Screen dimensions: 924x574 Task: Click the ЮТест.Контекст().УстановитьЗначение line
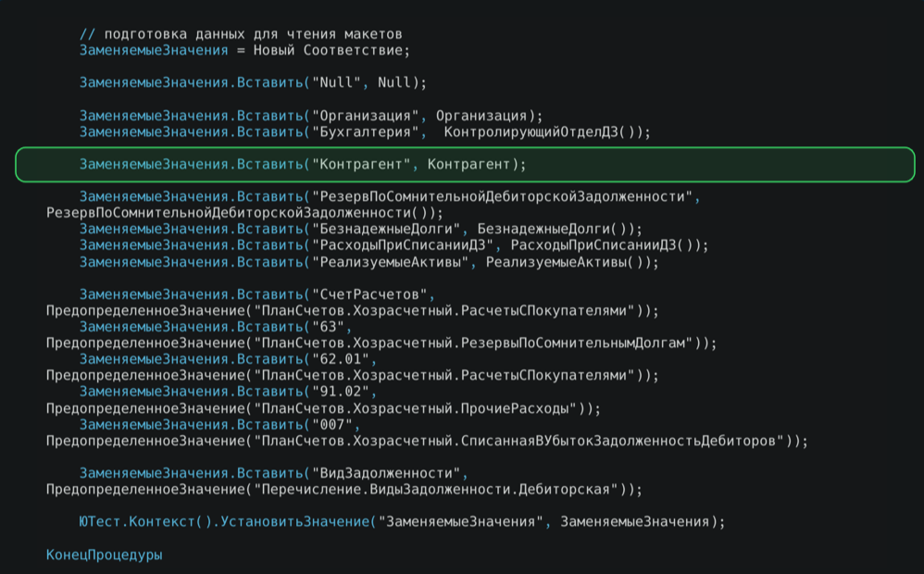[402, 521]
